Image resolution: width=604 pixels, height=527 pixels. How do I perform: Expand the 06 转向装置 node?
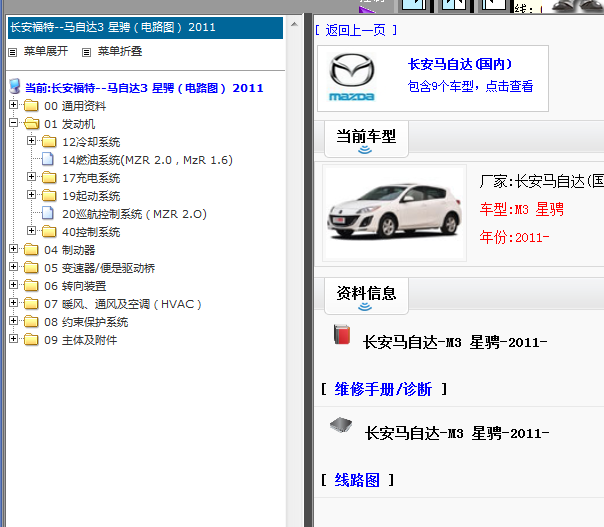(13, 285)
